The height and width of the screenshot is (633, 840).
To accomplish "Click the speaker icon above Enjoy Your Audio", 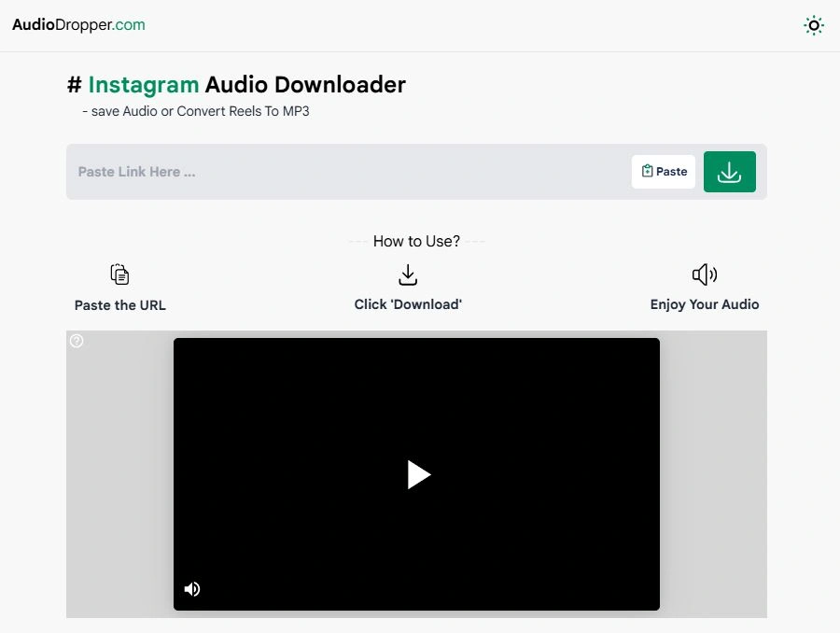I will pos(705,274).
